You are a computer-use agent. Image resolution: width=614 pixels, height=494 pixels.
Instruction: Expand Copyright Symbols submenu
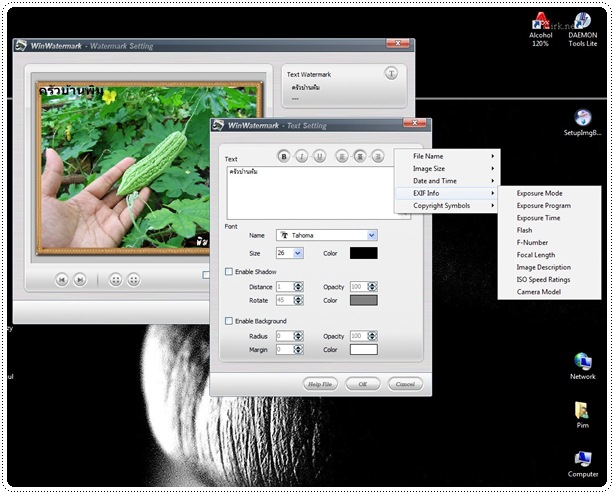(x=447, y=206)
